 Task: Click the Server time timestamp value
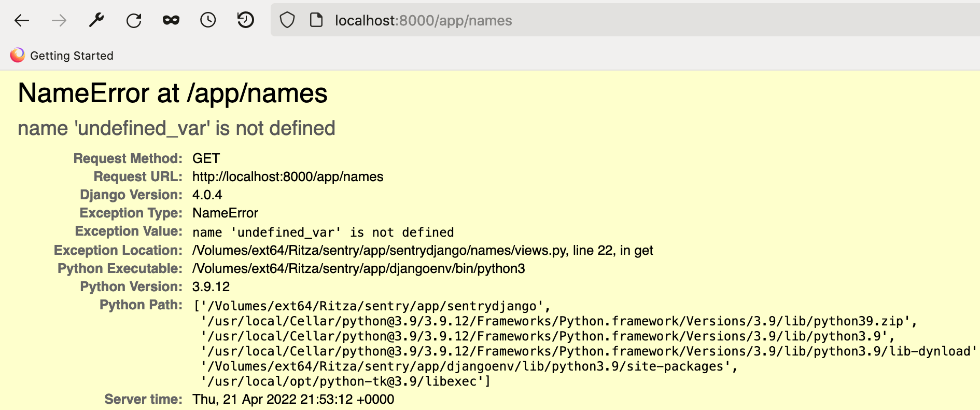coord(293,400)
